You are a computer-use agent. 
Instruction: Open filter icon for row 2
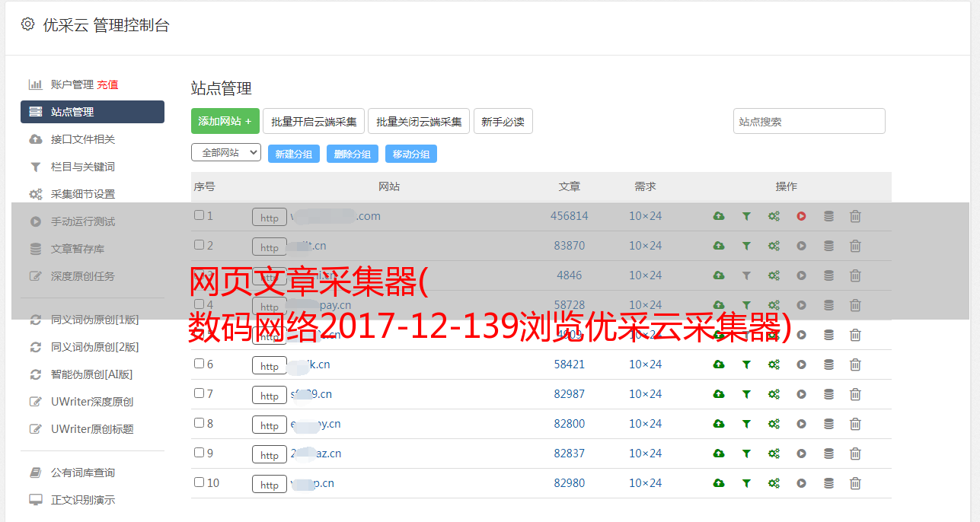[746, 246]
